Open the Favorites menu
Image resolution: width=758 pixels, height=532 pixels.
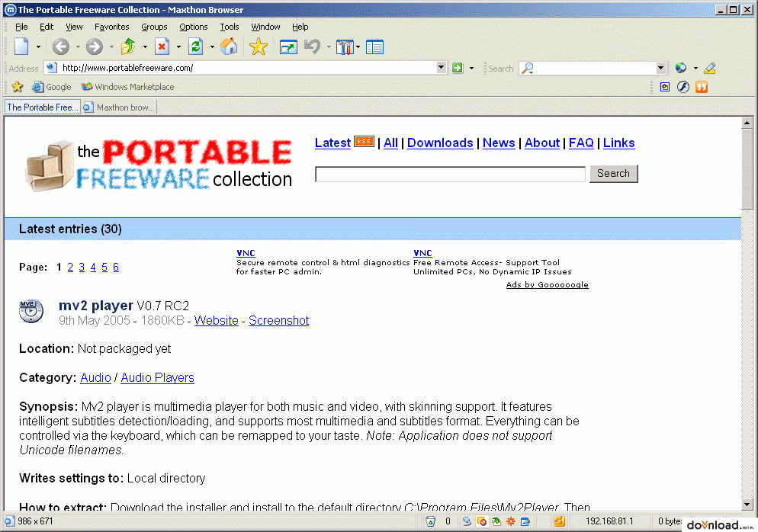[111, 27]
